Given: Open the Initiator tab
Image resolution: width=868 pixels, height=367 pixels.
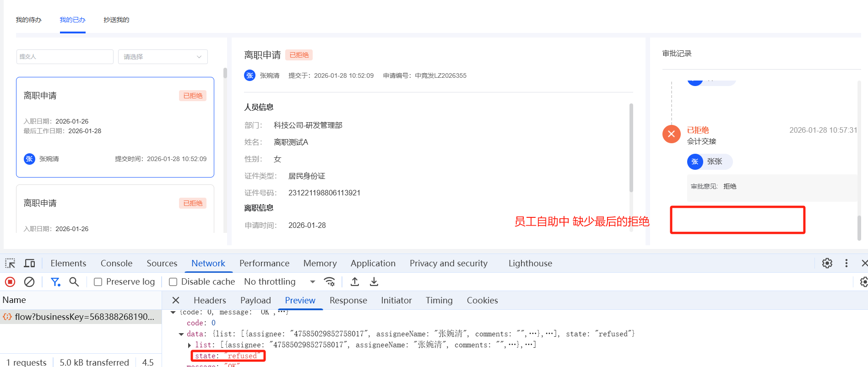Looking at the screenshot, I should 396,300.
